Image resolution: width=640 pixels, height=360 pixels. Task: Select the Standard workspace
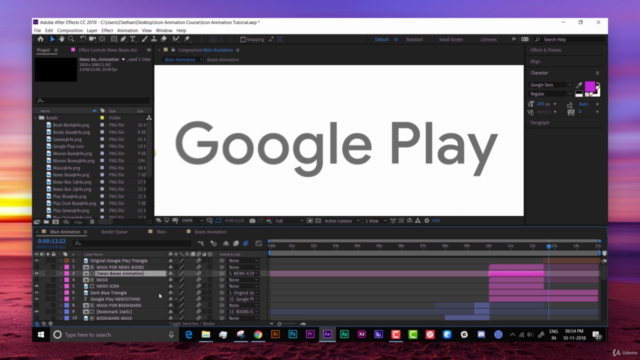(414, 40)
